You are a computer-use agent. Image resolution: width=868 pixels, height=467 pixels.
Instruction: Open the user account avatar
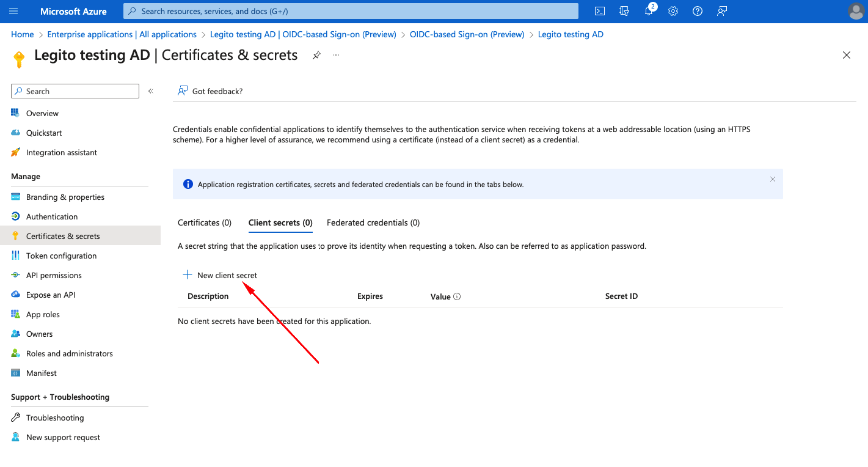tap(856, 11)
